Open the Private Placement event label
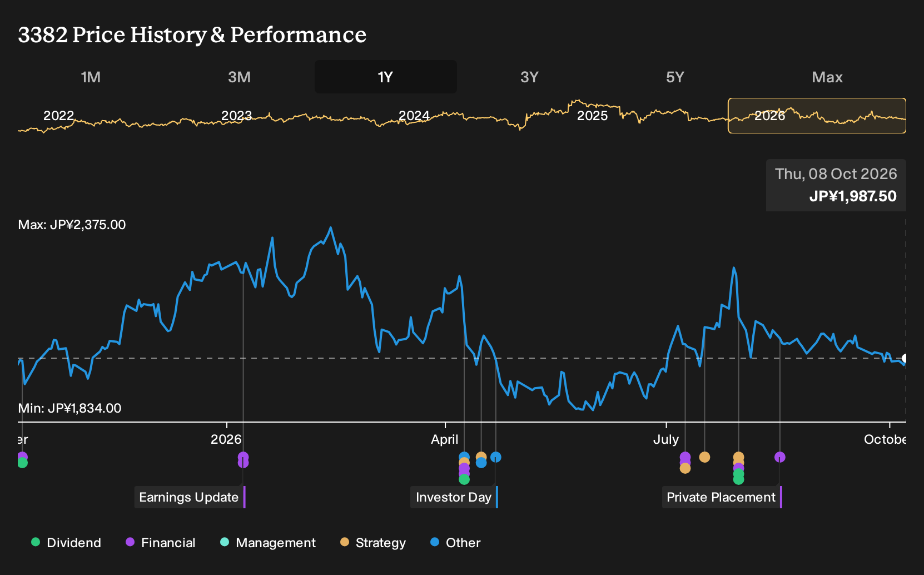This screenshot has width=924, height=575. [x=722, y=497]
